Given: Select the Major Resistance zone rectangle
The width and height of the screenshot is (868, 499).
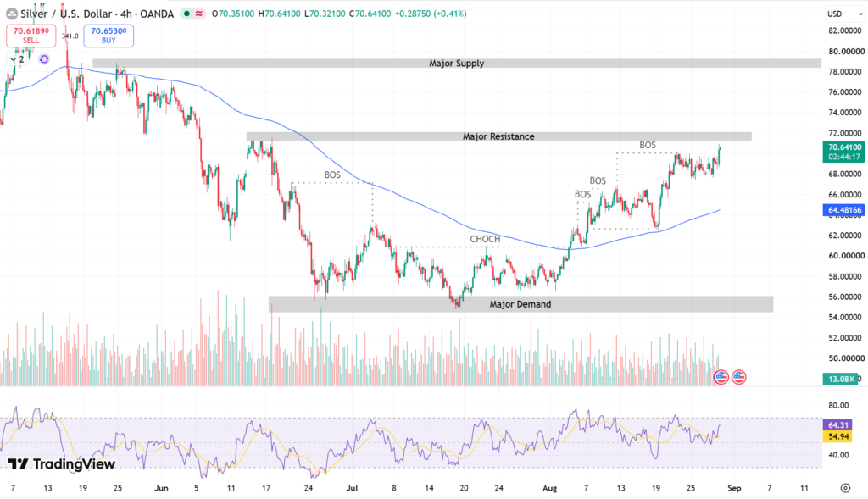Looking at the screenshot, I should click(x=498, y=136).
